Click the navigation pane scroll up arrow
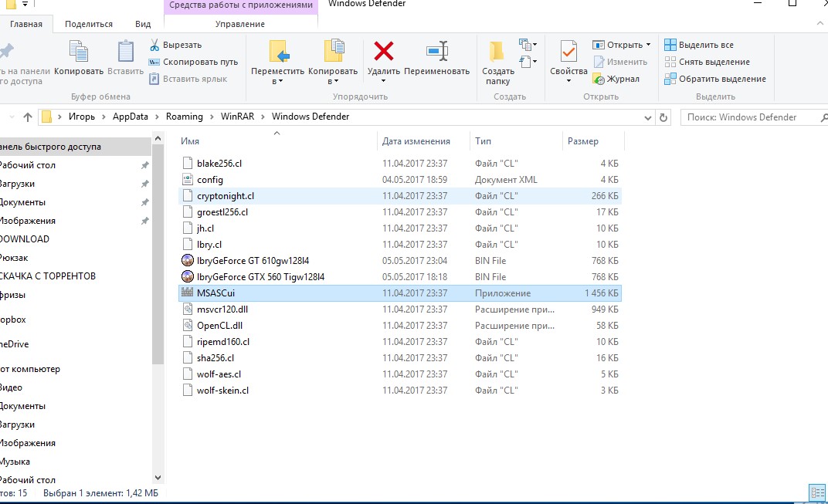The image size is (828, 504). [158, 138]
